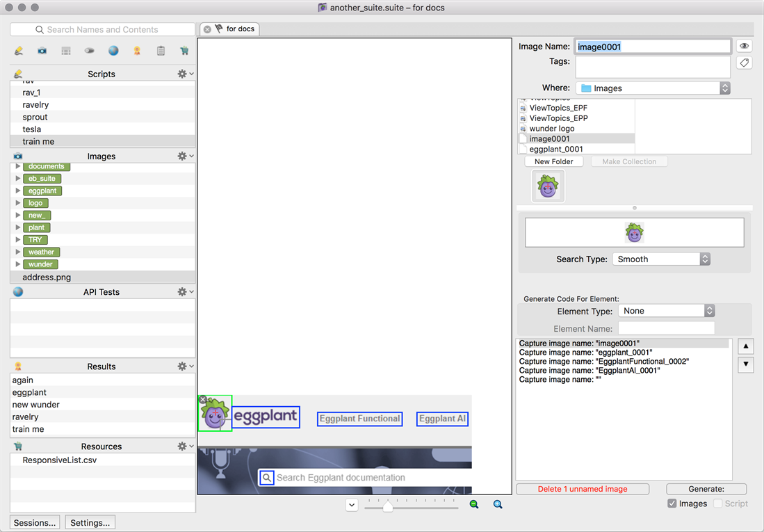The height and width of the screenshot is (532, 764).
Task: Expand the weather image folder
Action: (18, 252)
